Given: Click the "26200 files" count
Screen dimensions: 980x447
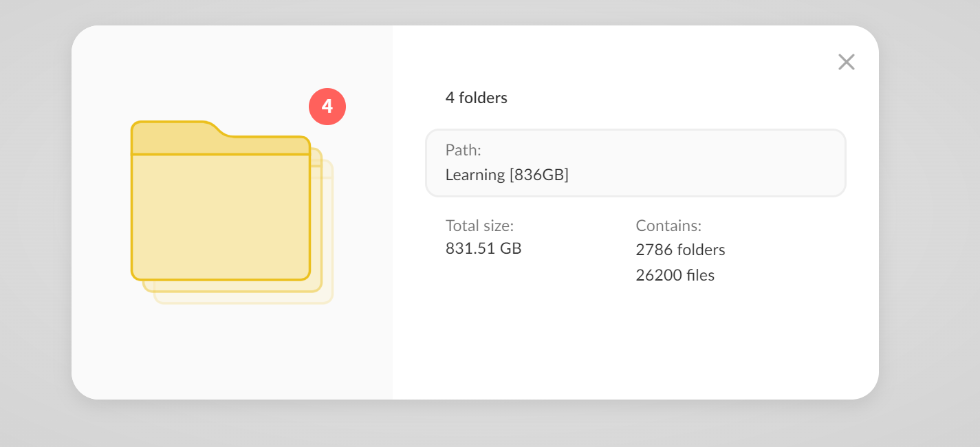Looking at the screenshot, I should (675, 276).
